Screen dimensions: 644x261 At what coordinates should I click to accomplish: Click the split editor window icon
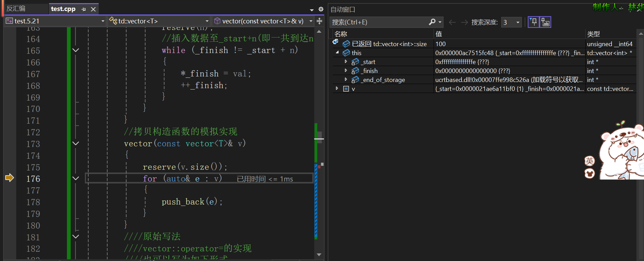319,21
